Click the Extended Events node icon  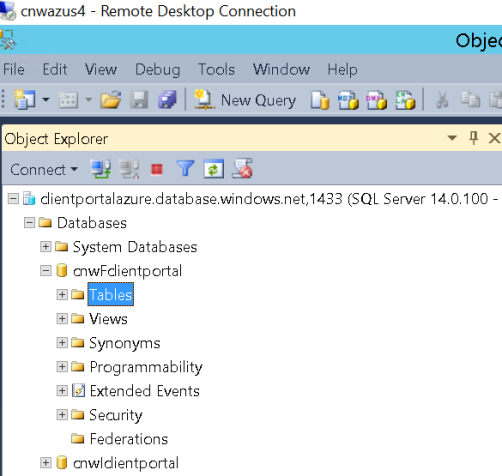78,391
